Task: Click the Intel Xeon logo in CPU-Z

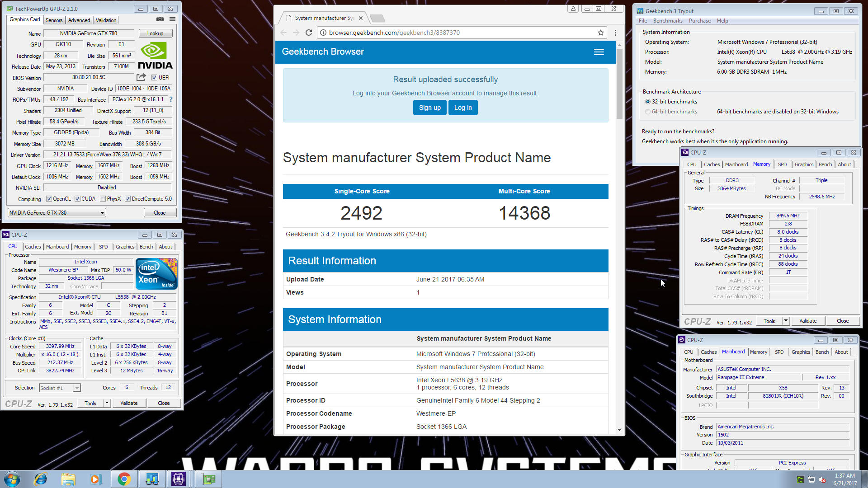Action: (x=156, y=274)
